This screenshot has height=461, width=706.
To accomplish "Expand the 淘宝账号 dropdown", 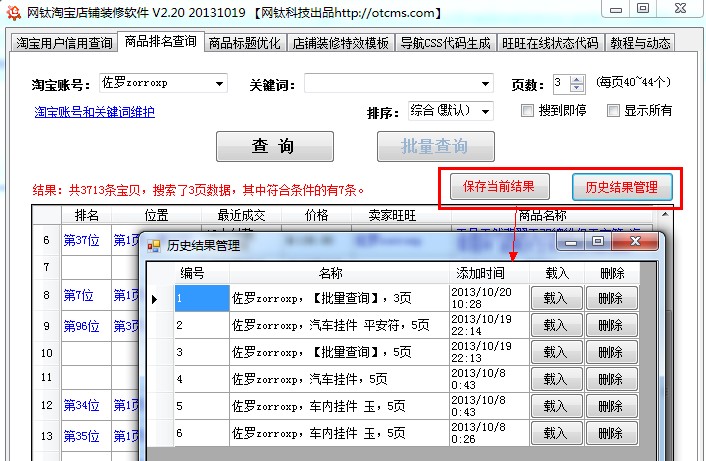I will (x=219, y=84).
